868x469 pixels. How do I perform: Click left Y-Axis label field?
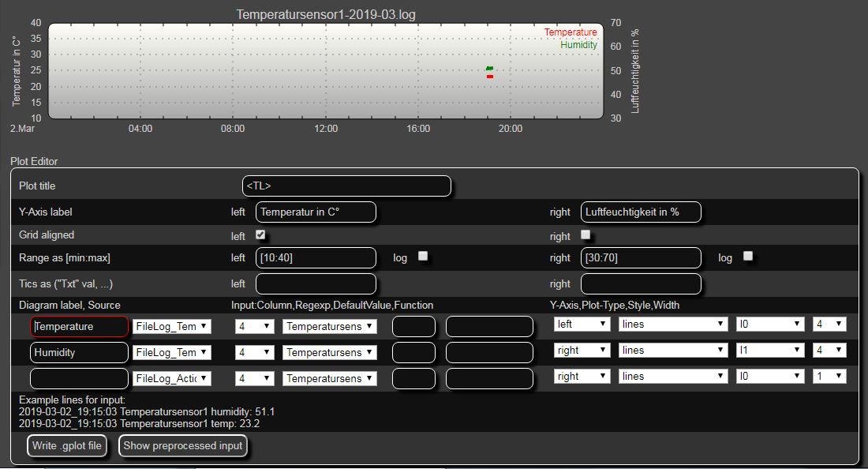[316, 212]
